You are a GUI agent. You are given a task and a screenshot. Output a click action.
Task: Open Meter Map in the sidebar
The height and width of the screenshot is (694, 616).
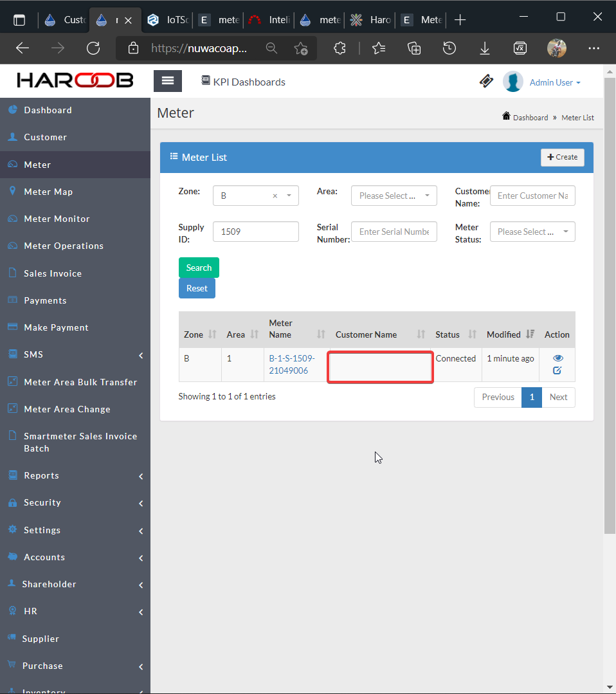[75, 192]
